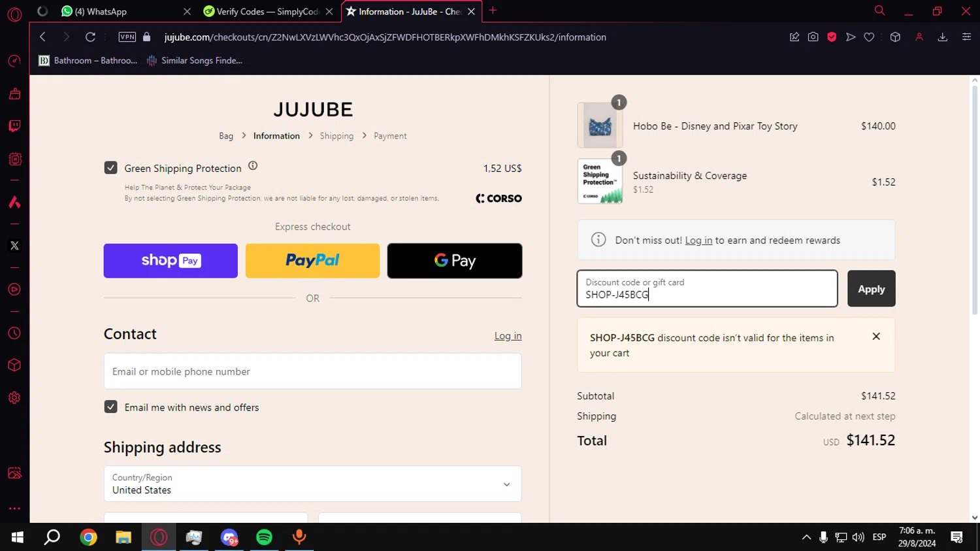Open the ad blocker shield icon

click(x=832, y=37)
